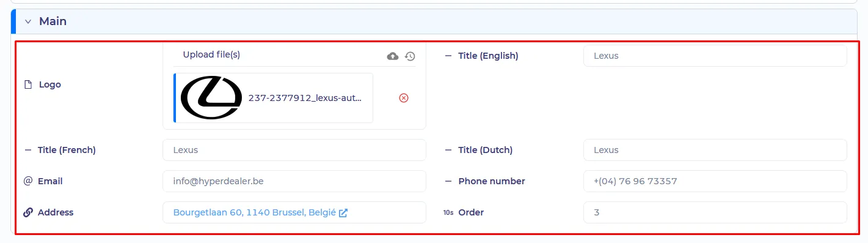
Task: Click the Main section heading
Action: [53, 21]
